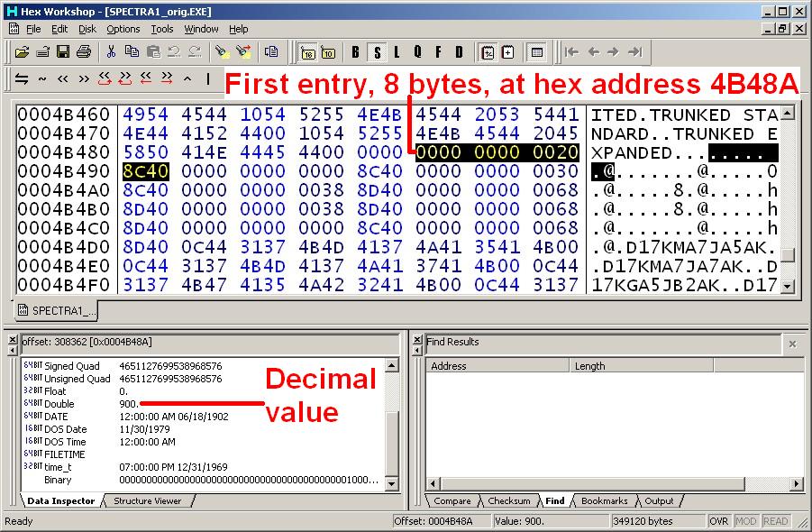The image size is (812, 532).
Task: Click the Replace flashlight-with-arrow icon
Action: coord(243,51)
